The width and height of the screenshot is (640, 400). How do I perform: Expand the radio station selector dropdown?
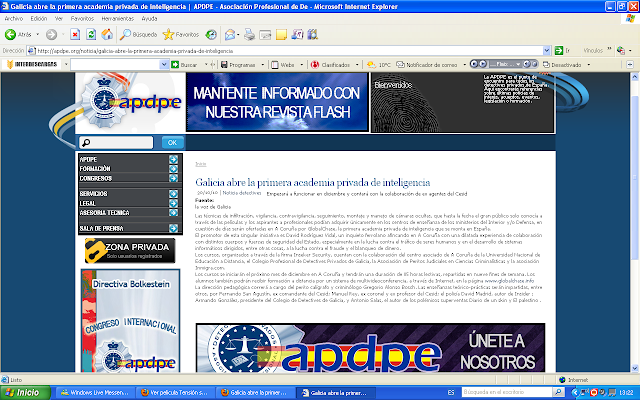click(x=518, y=64)
